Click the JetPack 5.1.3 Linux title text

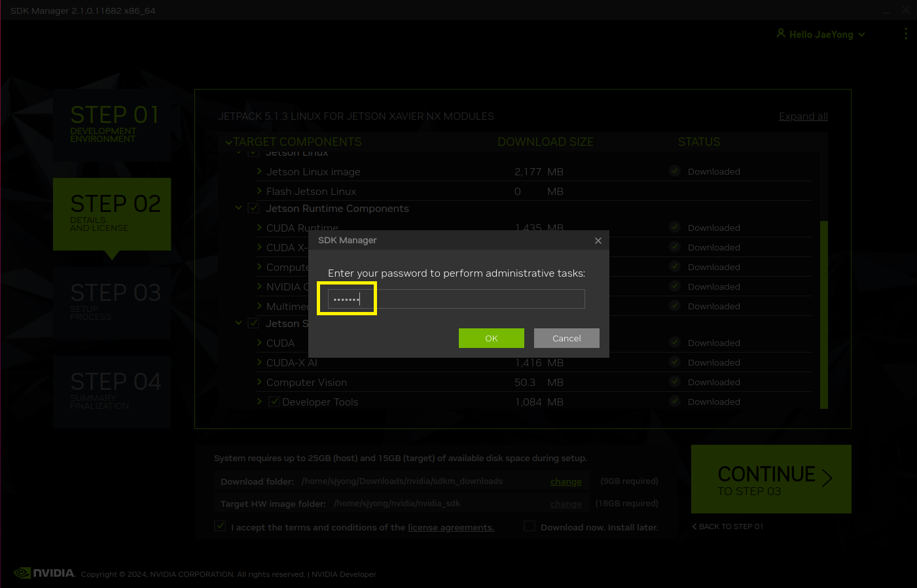click(x=356, y=116)
